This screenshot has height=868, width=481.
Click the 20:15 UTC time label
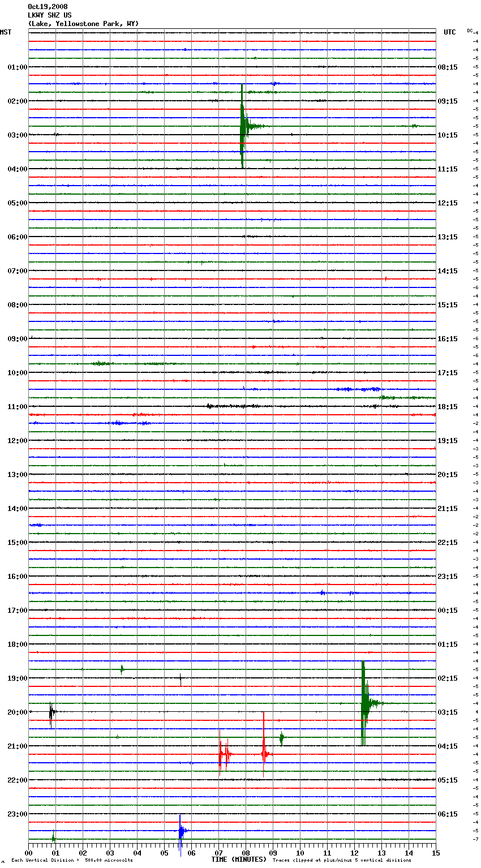coord(448,475)
